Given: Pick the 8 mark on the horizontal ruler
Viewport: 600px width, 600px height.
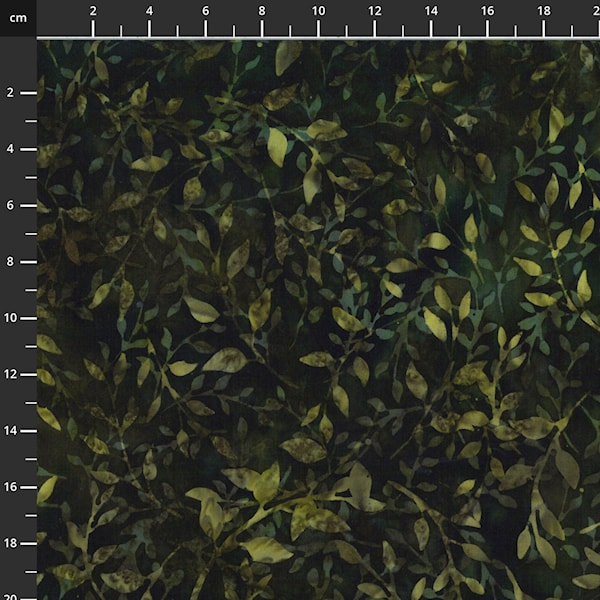Looking at the screenshot, I should pos(262,10).
